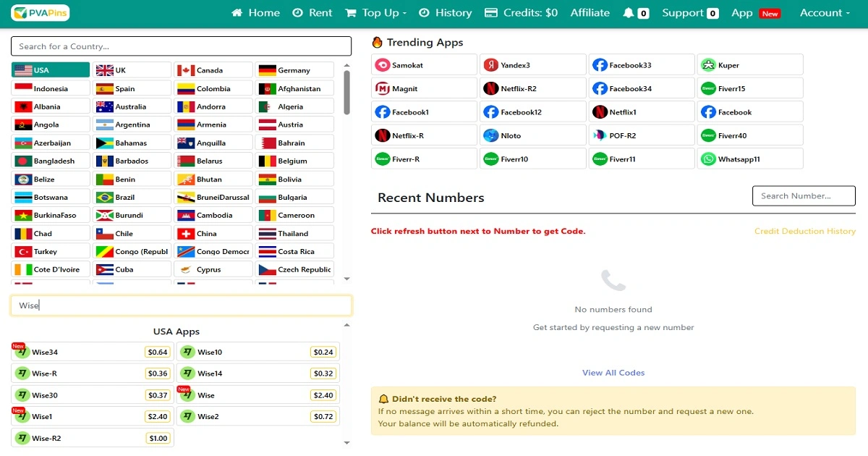Click apps list scroll down arrow
The height and width of the screenshot is (456, 868).
[x=346, y=442]
